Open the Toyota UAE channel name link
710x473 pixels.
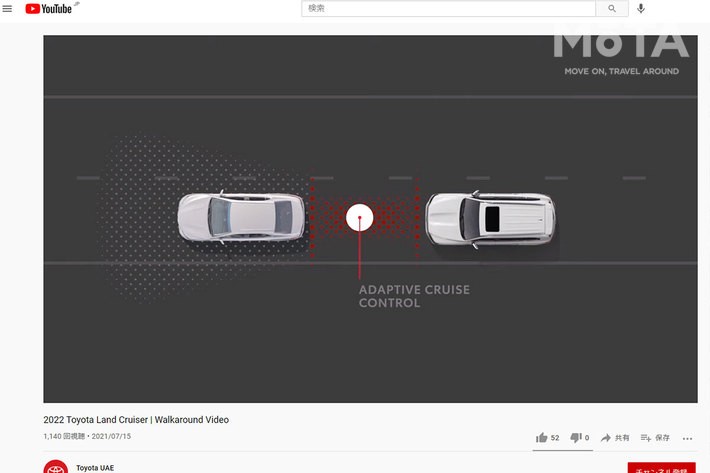pyautogui.click(x=95, y=468)
